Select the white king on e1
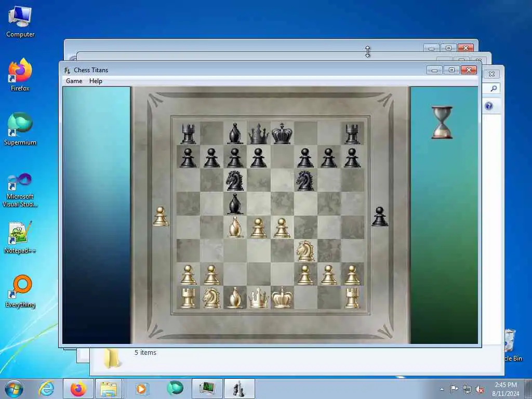 pos(282,298)
